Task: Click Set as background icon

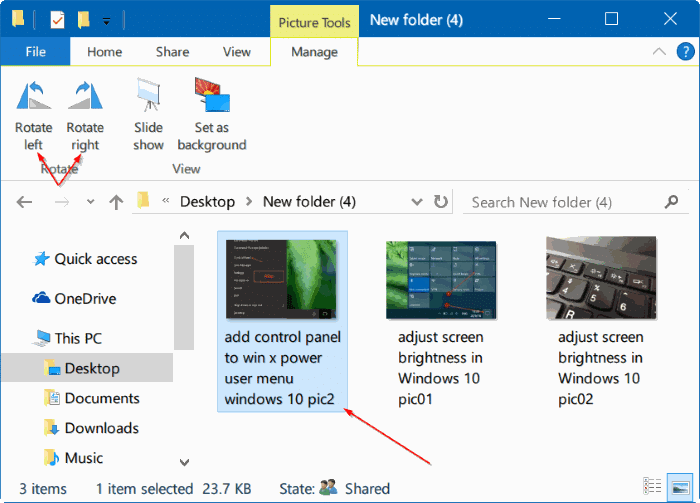Action: coord(212,94)
